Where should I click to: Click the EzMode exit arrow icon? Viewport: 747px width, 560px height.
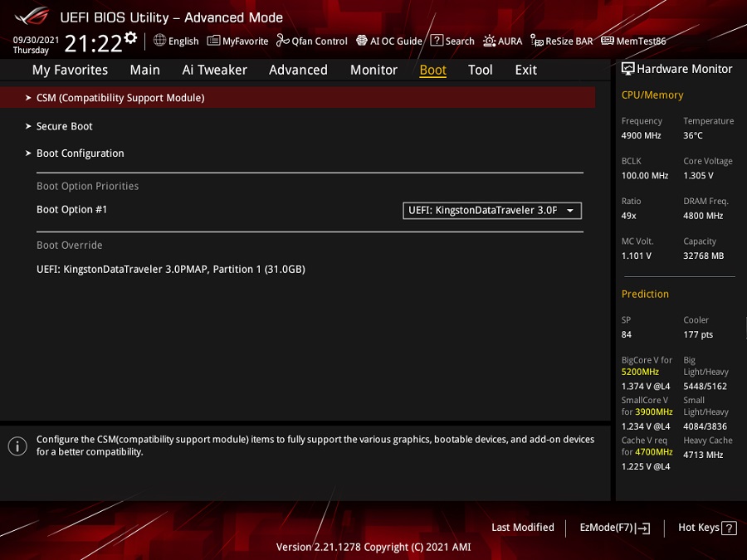click(643, 528)
